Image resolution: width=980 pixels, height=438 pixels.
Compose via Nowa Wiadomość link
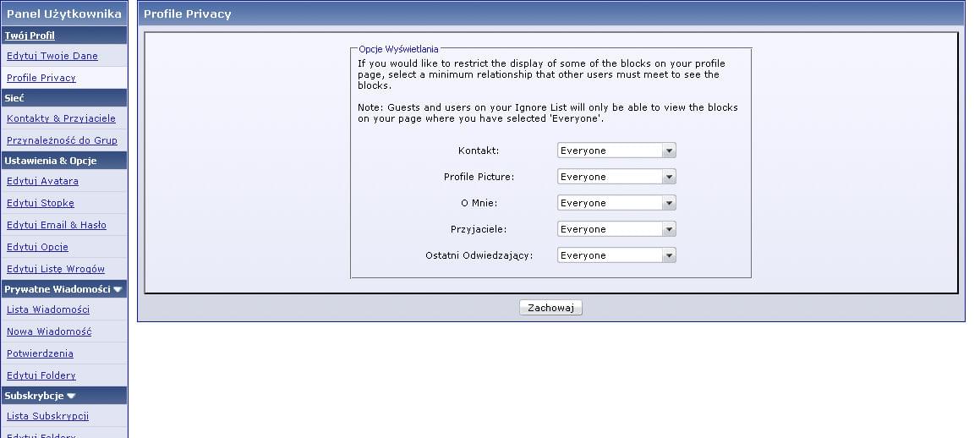(x=49, y=331)
